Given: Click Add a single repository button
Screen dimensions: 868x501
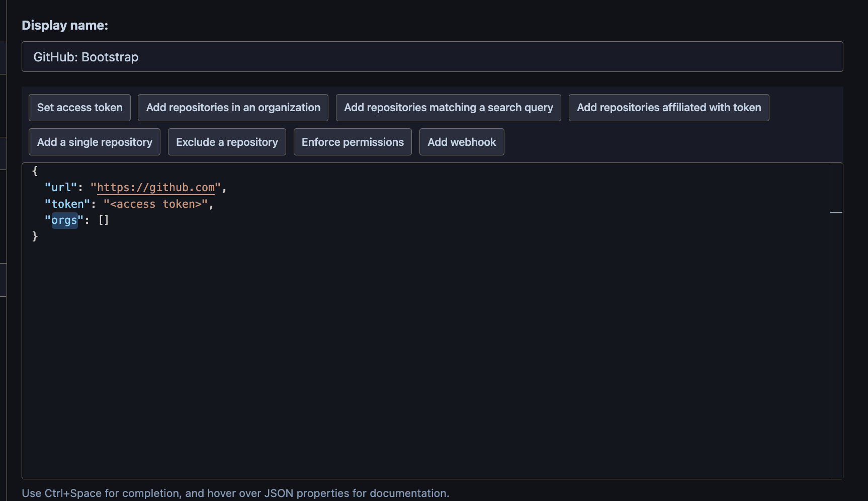Looking at the screenshot, I should (x=95, y=142).
